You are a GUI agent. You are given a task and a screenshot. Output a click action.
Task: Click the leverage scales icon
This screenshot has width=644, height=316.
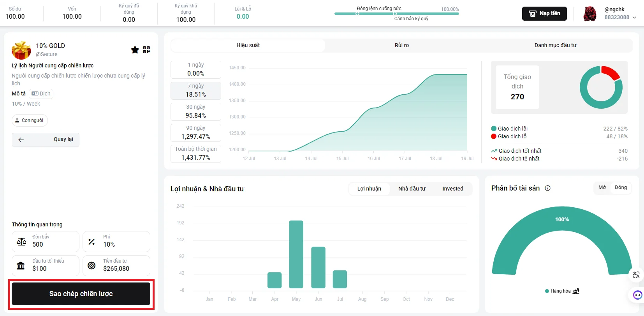[x=21, y=242]
